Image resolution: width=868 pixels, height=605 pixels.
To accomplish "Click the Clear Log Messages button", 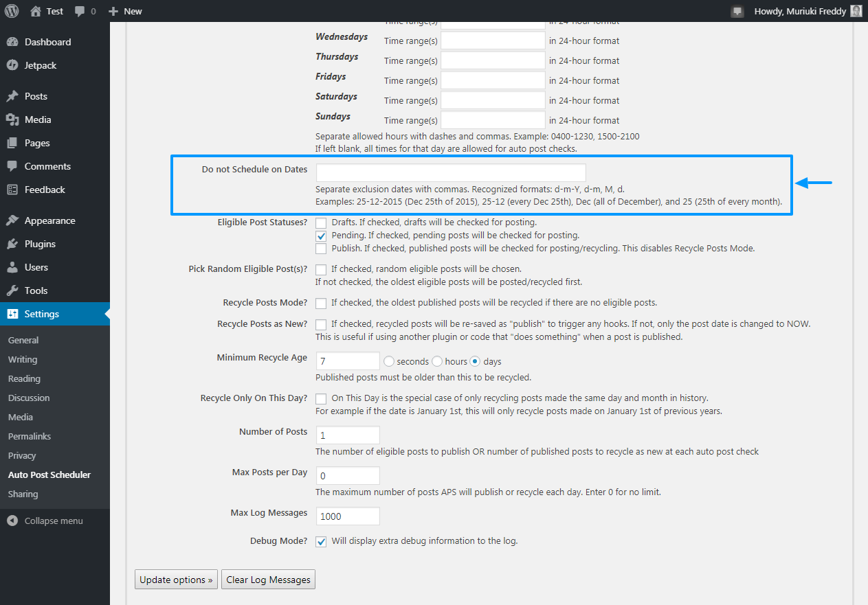I will pos(269,580).
